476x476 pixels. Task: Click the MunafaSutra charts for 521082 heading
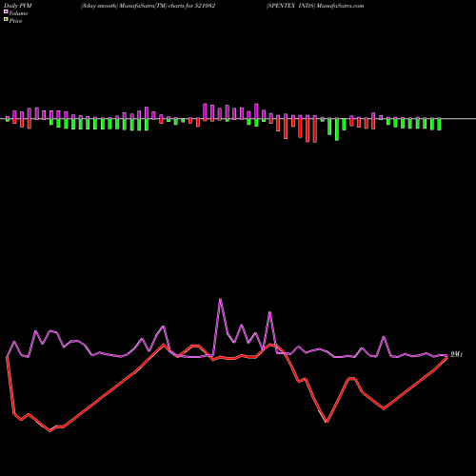coord(148,6)
